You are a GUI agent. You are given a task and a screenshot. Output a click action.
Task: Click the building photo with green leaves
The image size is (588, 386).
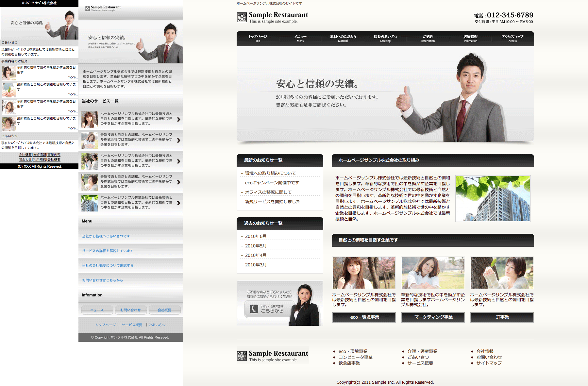click(x=493, y=199)
